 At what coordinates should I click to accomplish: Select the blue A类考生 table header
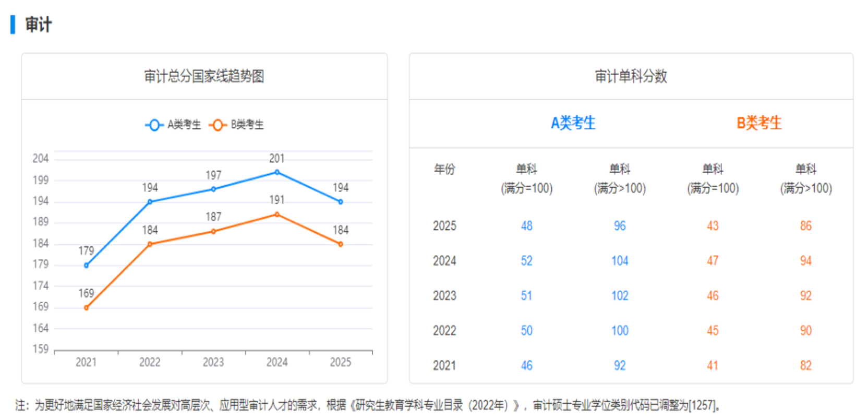click(573, 123)
